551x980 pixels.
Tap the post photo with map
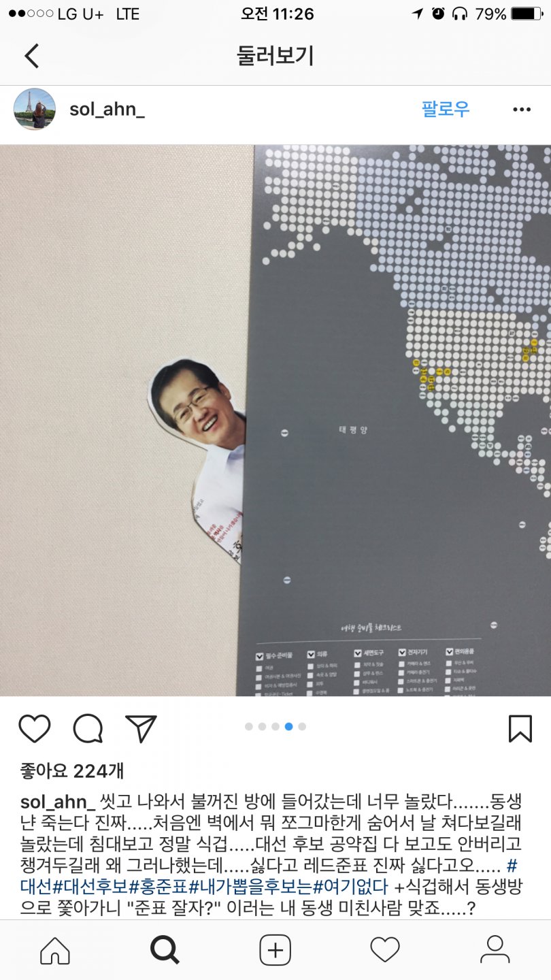(275, 420)
